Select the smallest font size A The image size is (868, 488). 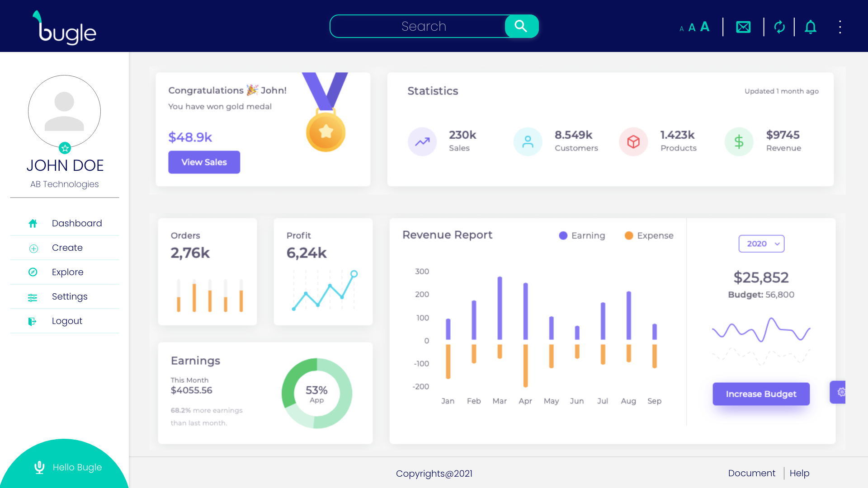[x=681, y=29]
